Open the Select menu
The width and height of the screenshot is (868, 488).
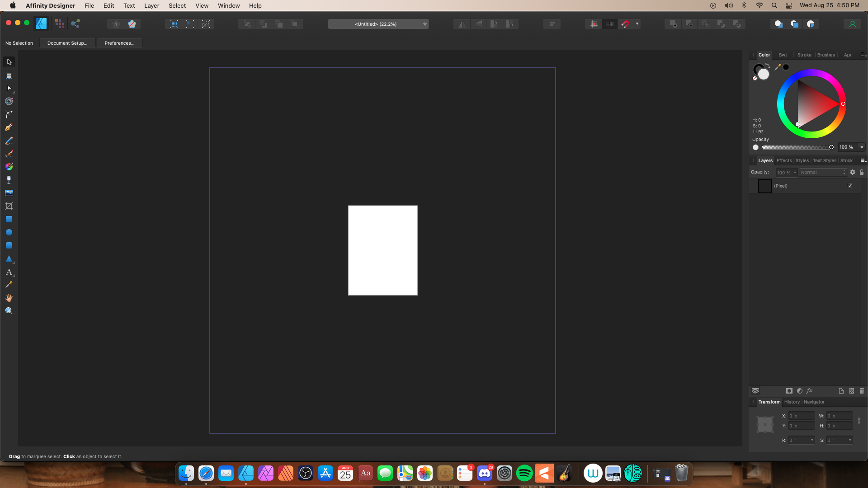pyautogui.click(x=177, y=5)
